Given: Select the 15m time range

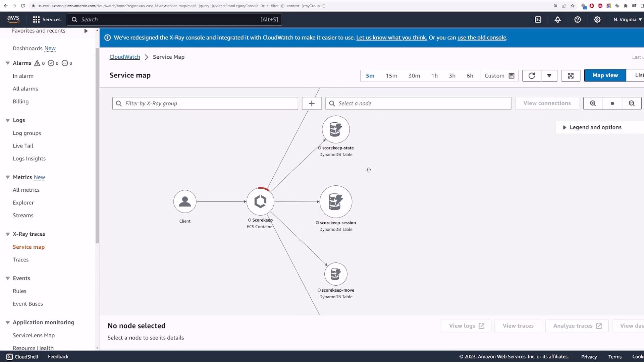Looking at the screenshot, I should pyautogui.click(x=391, y=76).
